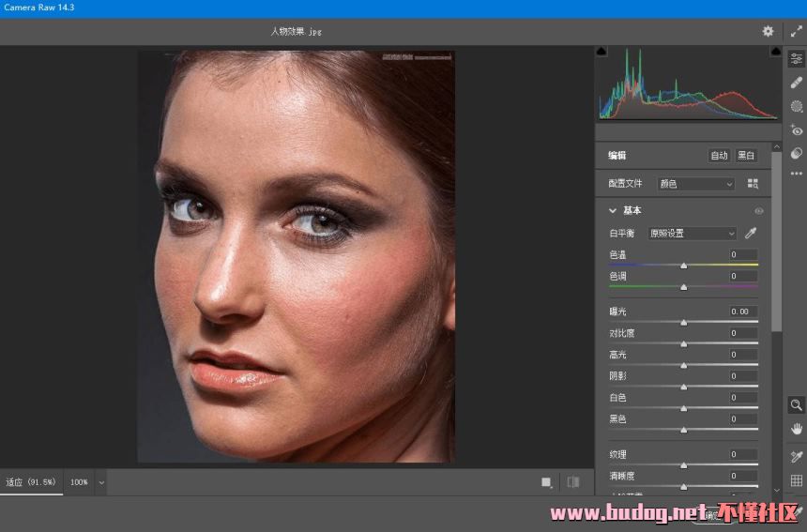
Task: Toggle full screen mode icon
Action: coord(796,31)
